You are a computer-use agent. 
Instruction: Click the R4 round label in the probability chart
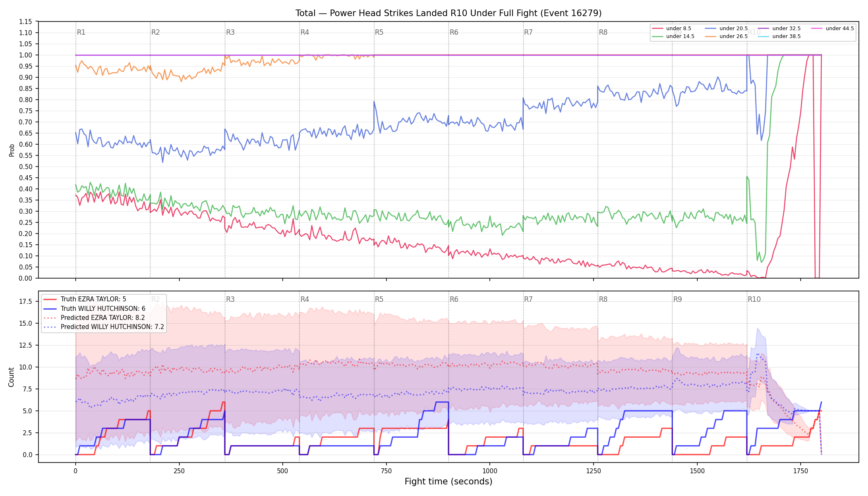pyautogui.click(x=305, y=32)
